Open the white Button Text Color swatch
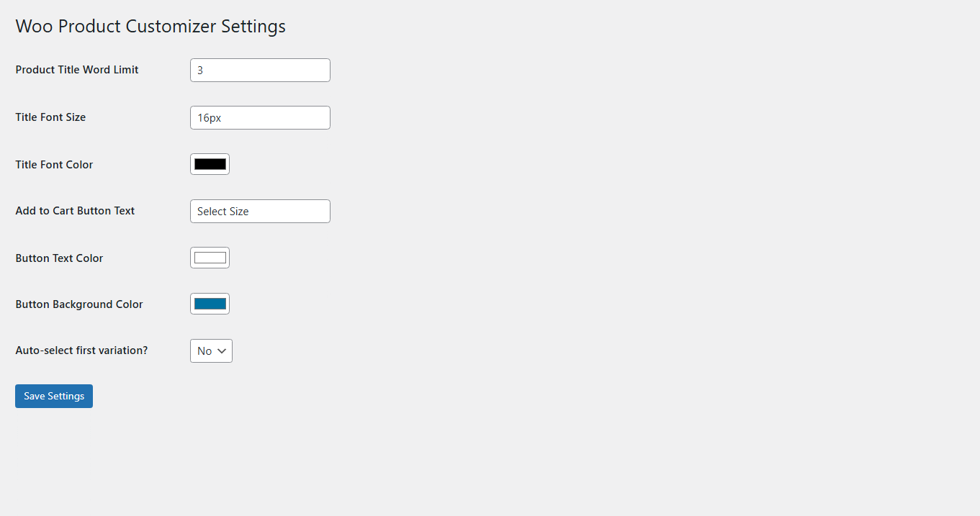980x516 pixels. coord(210,258)
